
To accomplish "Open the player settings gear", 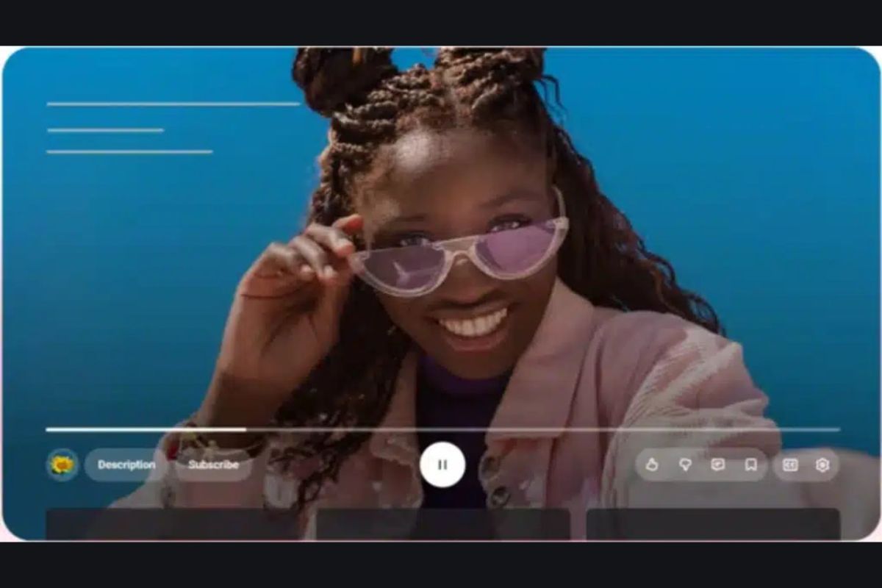I will coord(822,465).
